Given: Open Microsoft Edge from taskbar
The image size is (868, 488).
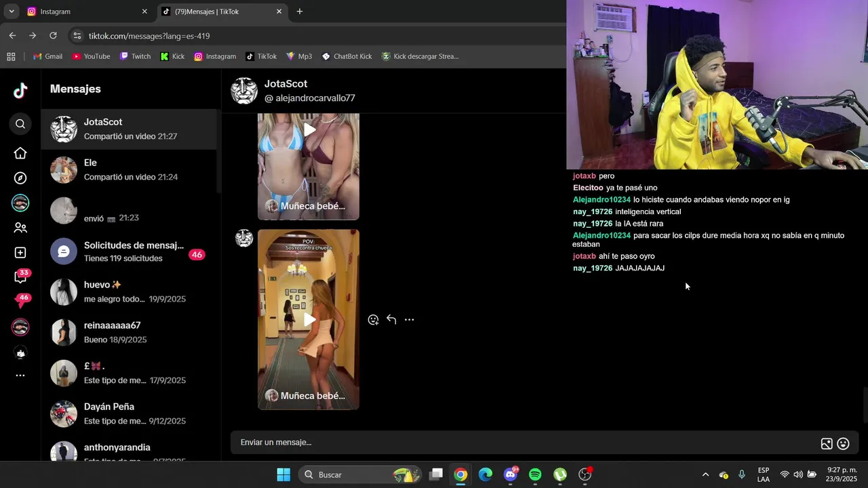Looking at the screenshot, I should pos(486,474).
